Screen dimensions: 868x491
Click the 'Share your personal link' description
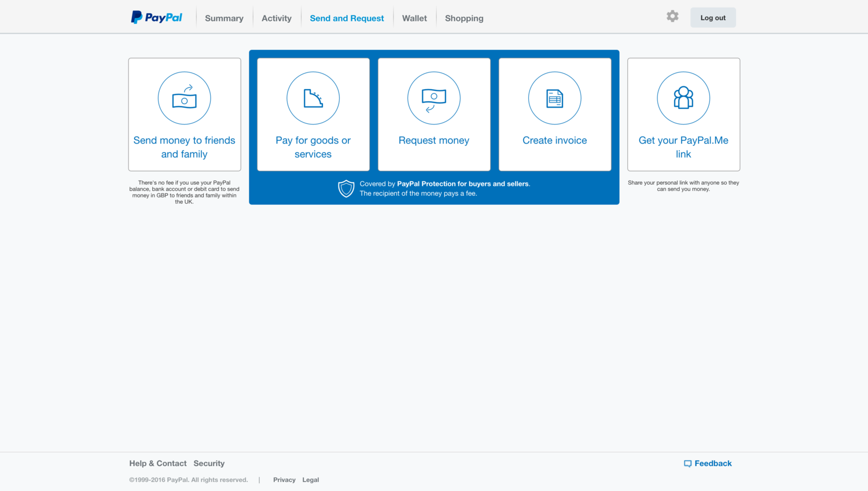683,186
